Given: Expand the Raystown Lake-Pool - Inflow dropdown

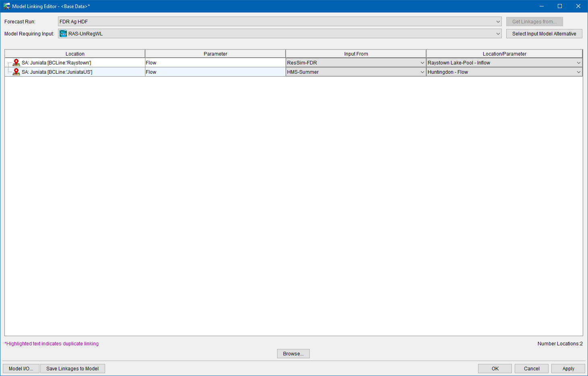Looking at the screenshot, I should coord(578,63).
